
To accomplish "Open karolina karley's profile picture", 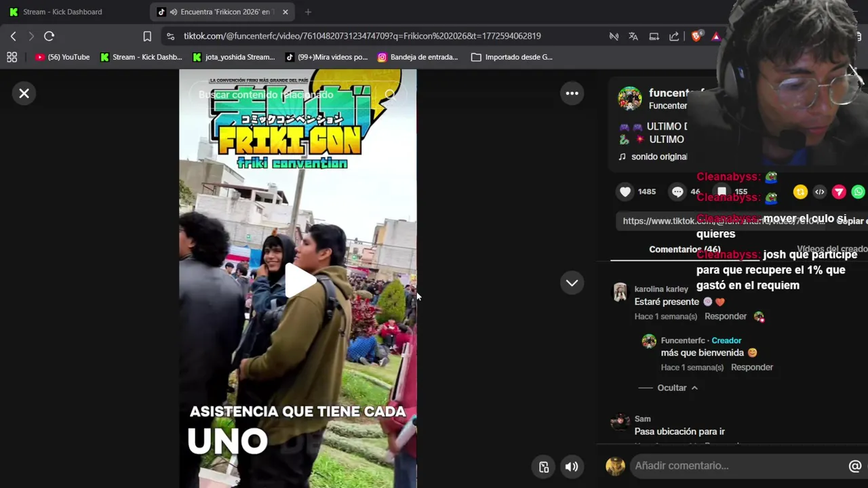I will click(620, 292).
